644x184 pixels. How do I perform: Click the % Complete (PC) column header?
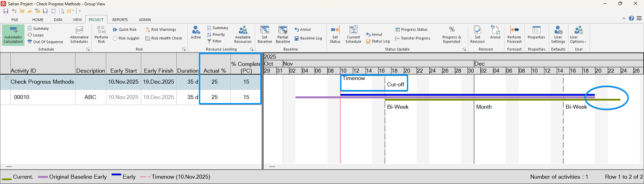pos(246,64)
